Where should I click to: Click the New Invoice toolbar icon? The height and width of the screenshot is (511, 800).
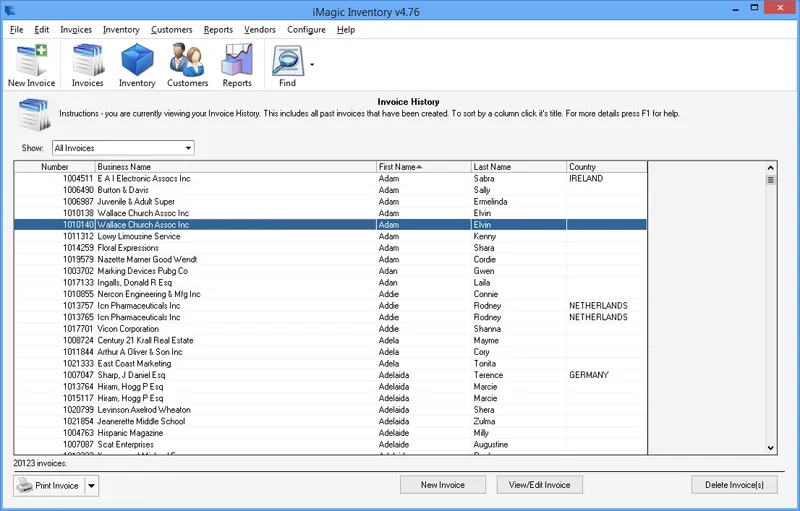pyautogui.click(x=32, y=66)
